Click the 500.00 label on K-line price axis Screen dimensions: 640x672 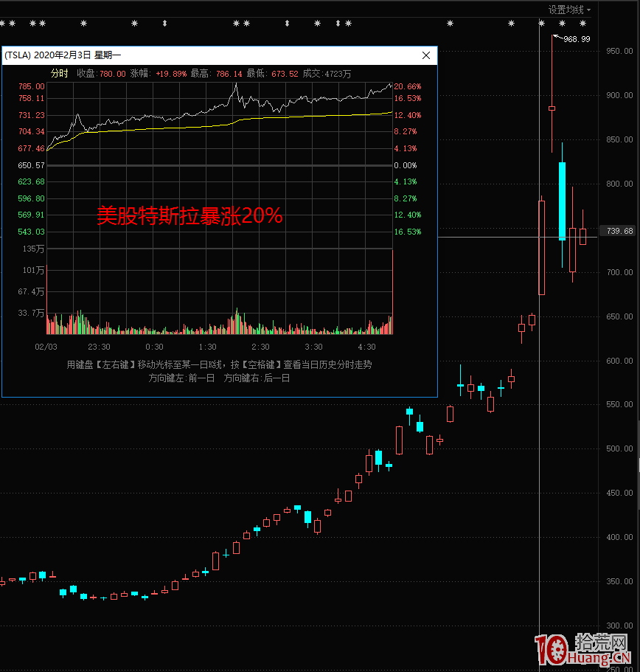[x=619, y=448]
